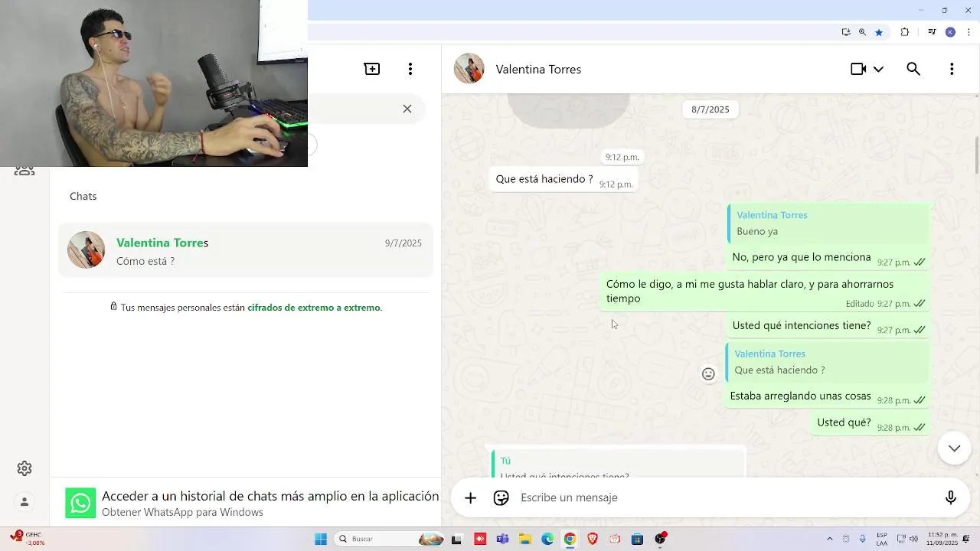Open OBS Studio from the taskbar
980x551 pixels.
[661, 539]
